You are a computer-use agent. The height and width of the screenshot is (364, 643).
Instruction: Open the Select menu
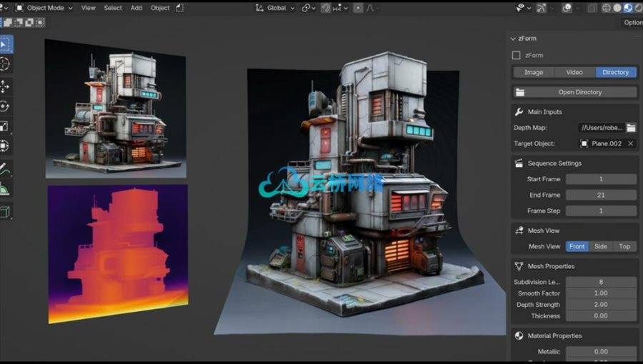coord(113,8)
